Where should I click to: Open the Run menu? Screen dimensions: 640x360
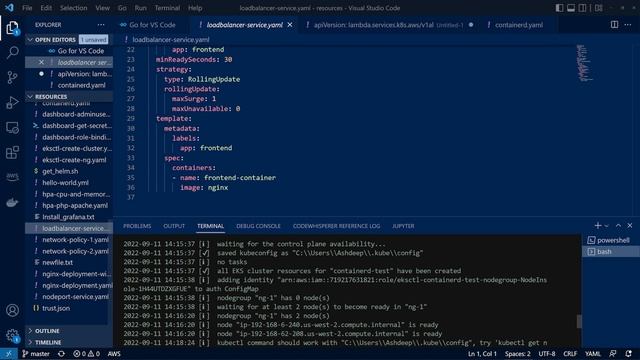click(x=140, y=8)
